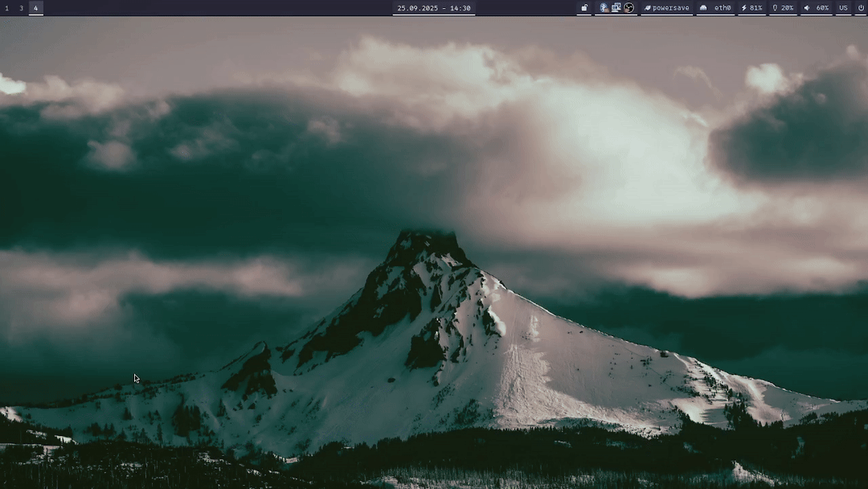The height and width of the screenshot is (489, 868).
Task: Click the 20% brightness value
Action: pos(787,8)
